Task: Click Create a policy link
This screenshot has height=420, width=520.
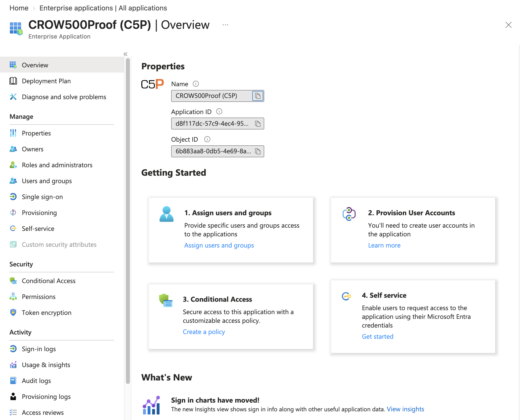Action: pos(204,332)
